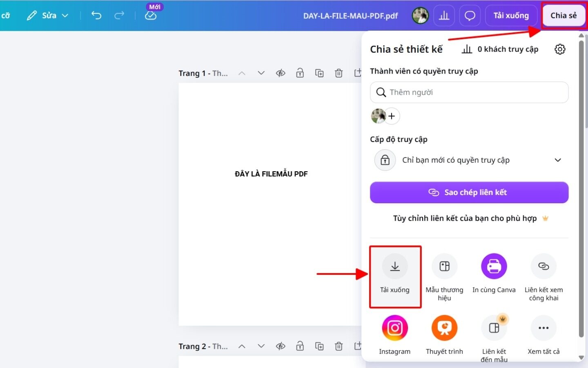Image resolution: width=588 pixels, height=368 pixels.
Task: Share to Instagram
Action: click(x=395, y=328)
